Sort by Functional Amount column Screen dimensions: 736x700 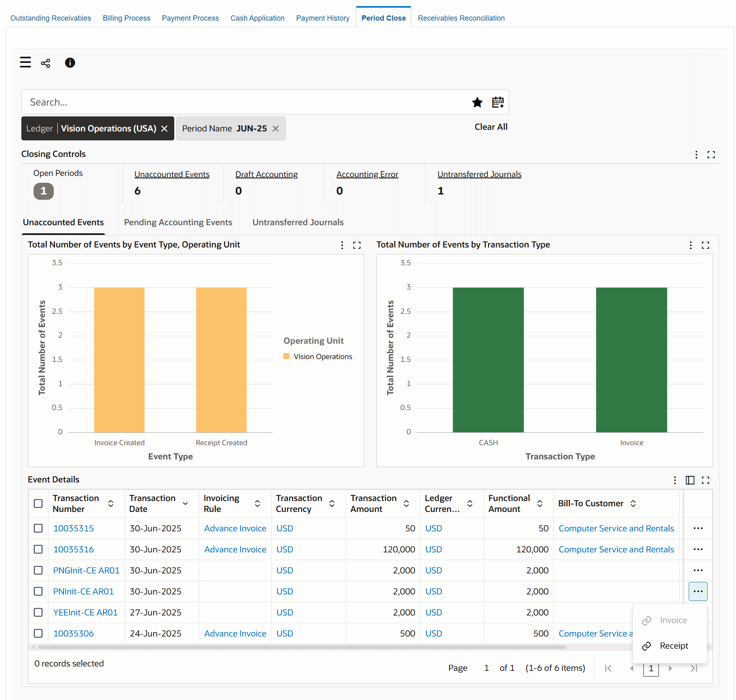coord(540,503)
